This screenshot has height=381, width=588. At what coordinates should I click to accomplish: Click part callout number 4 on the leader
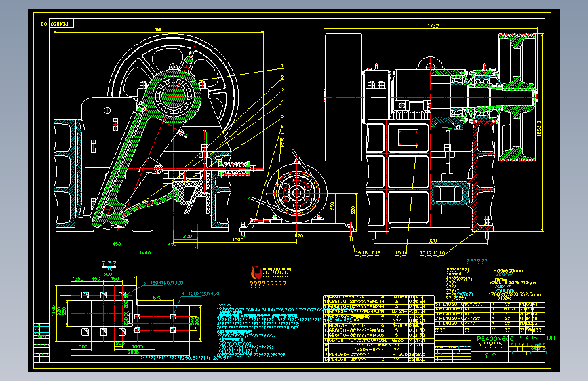[x=282, y=102]
